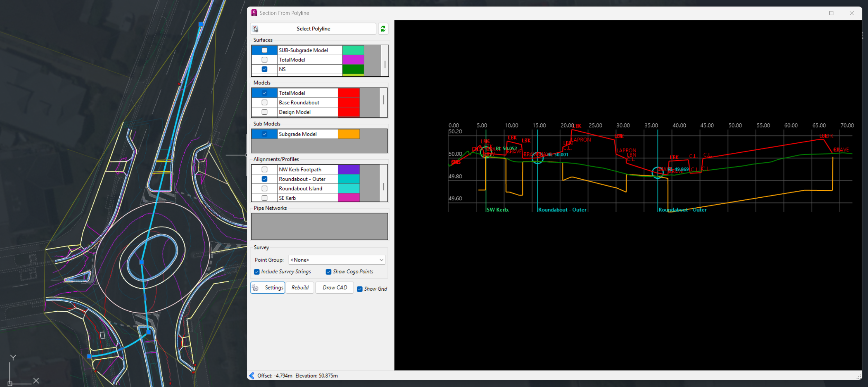Viewport: 868px width, 387px height.
Task: Click the Settings gear icon
Action: pyautogui.click(x=255, y=288)
